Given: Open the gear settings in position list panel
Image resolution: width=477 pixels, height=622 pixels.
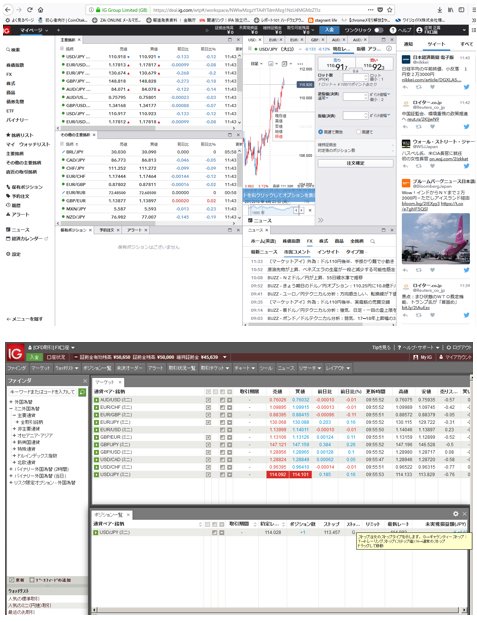Looking at the screenshot, I should click(456, 514).
